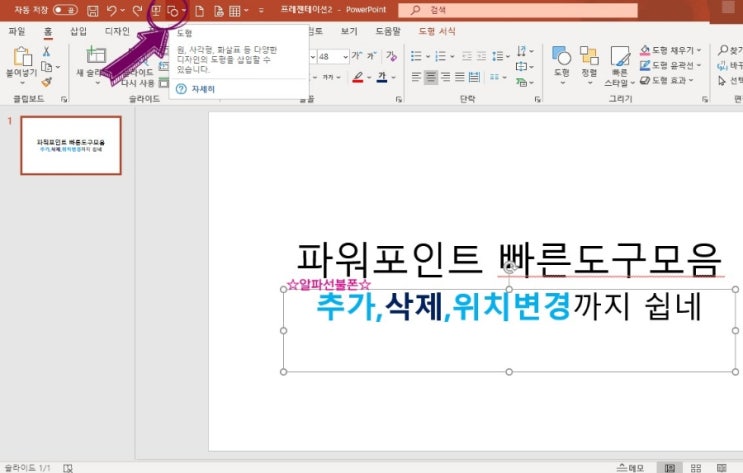Click the Decrease font size icon
743x473 pixels.
coord(372,56)
